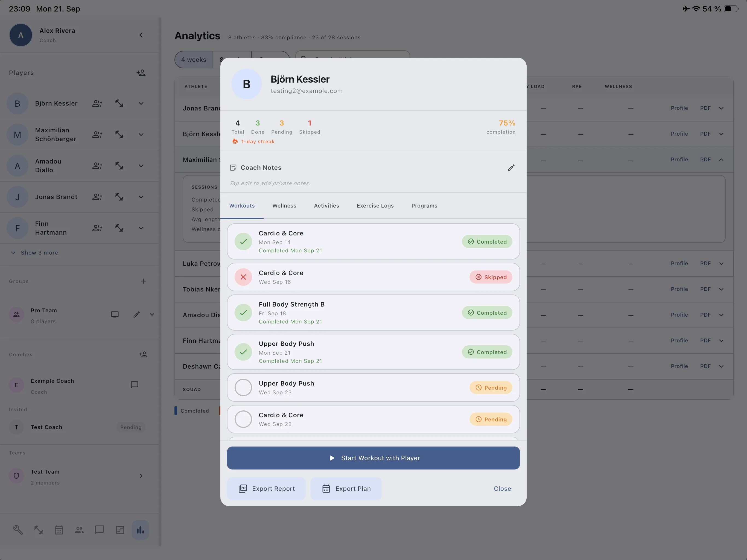
Task: Click the 75% completion value
Action: point(507,123)
